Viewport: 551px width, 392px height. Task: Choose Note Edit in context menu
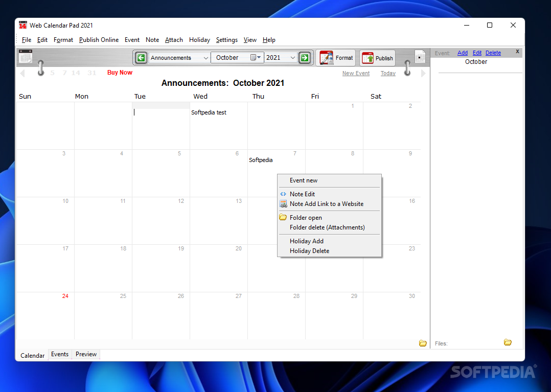click(330, 194)
